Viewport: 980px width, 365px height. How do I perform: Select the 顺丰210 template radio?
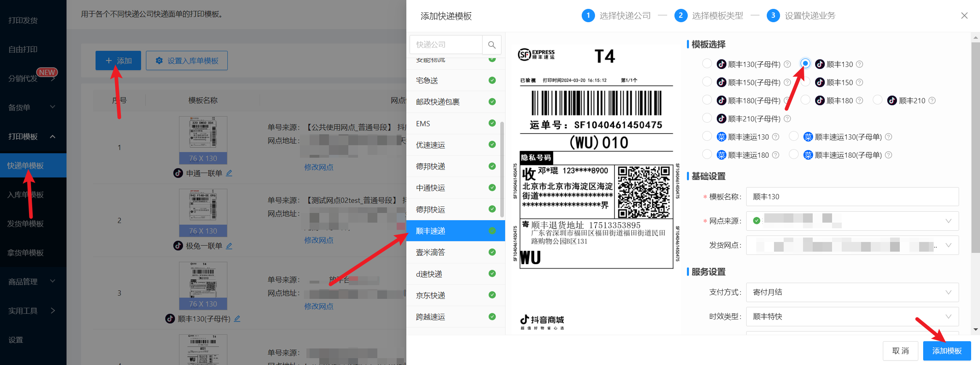click(878, 100)
